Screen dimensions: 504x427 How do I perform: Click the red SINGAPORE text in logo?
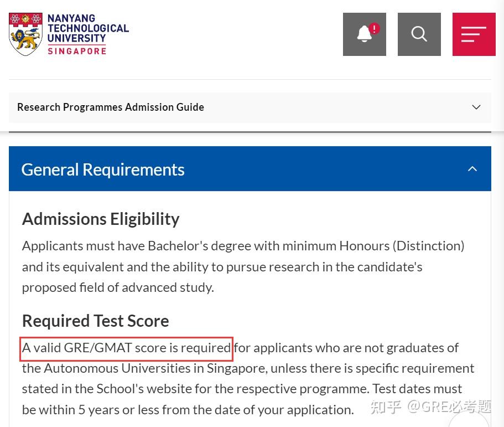point(77,51)
